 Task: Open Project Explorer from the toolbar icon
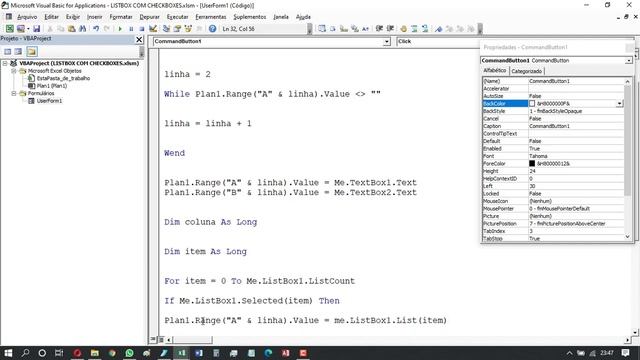[166, 29]
